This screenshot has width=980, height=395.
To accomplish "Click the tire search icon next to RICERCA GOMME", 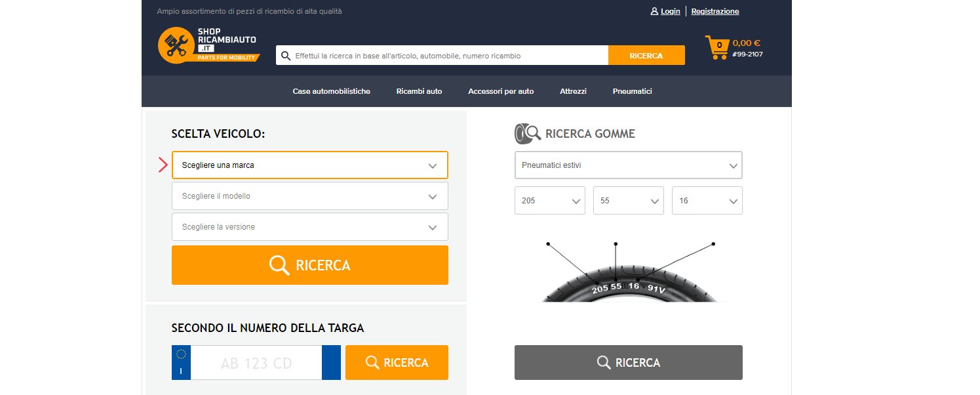I will click(x=528, y=133).
